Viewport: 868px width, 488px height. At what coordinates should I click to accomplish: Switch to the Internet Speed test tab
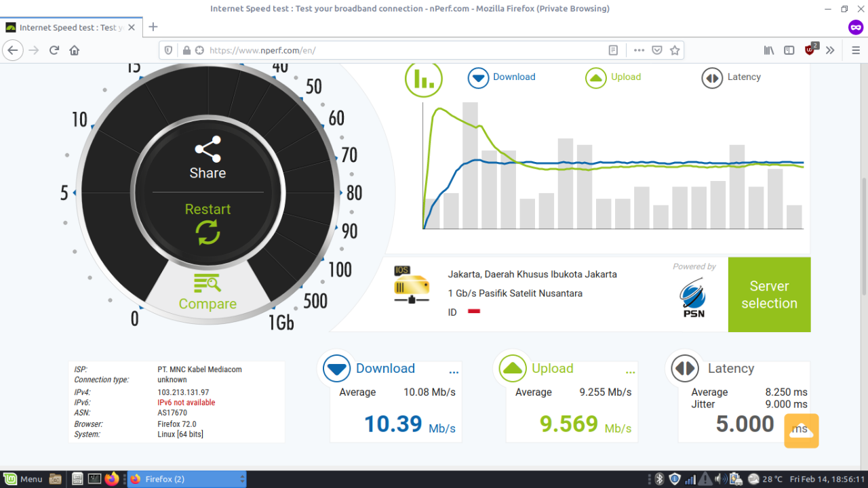pyautogui.click(x=71, y=27)
